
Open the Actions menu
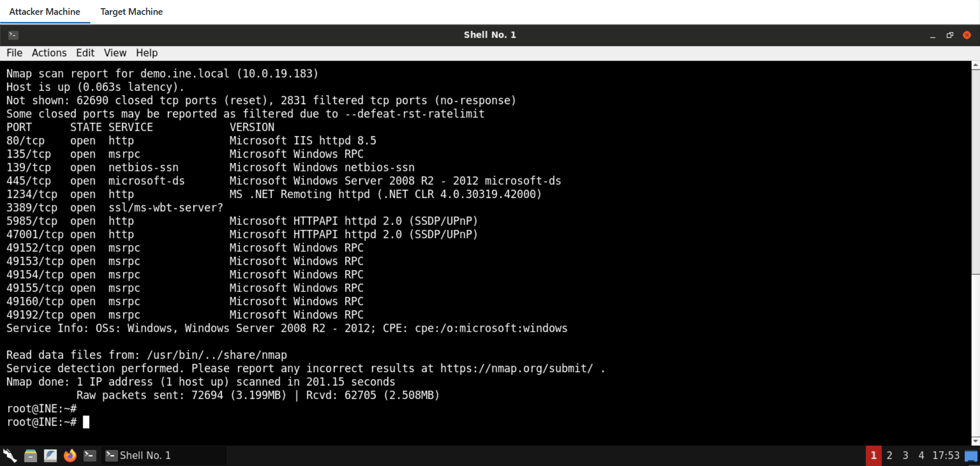[49, 53]
